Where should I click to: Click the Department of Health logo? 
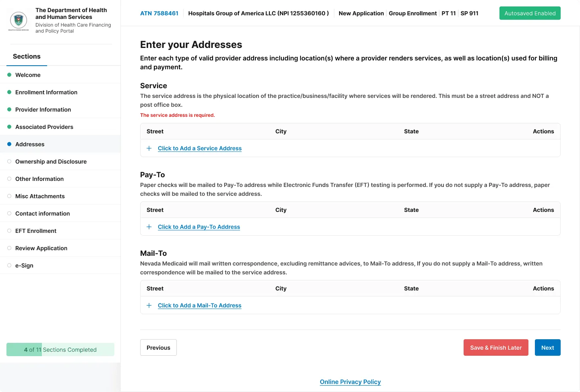tap(19, 21)
